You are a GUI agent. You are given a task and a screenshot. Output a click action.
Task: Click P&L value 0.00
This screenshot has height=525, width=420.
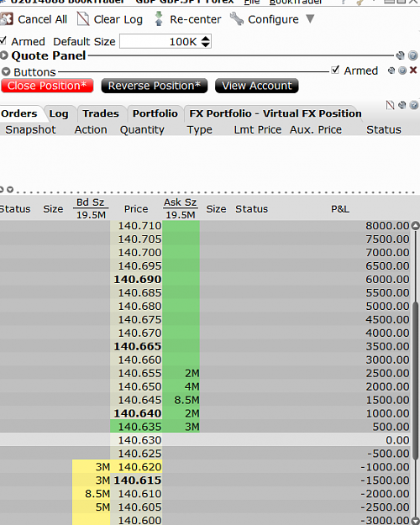pos(397,440)
